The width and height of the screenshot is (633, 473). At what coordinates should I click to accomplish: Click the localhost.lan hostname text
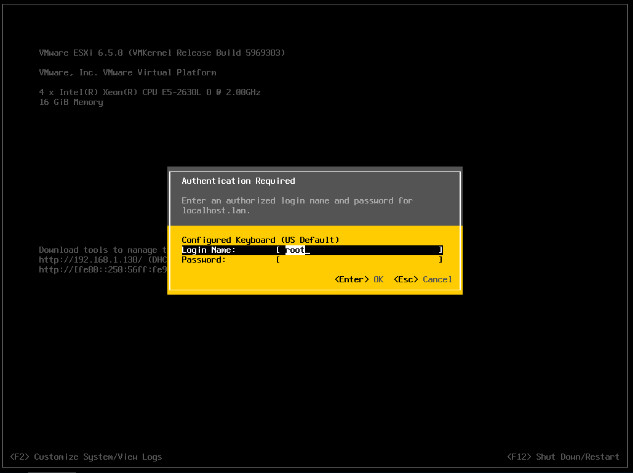click(x=216, y=211)
